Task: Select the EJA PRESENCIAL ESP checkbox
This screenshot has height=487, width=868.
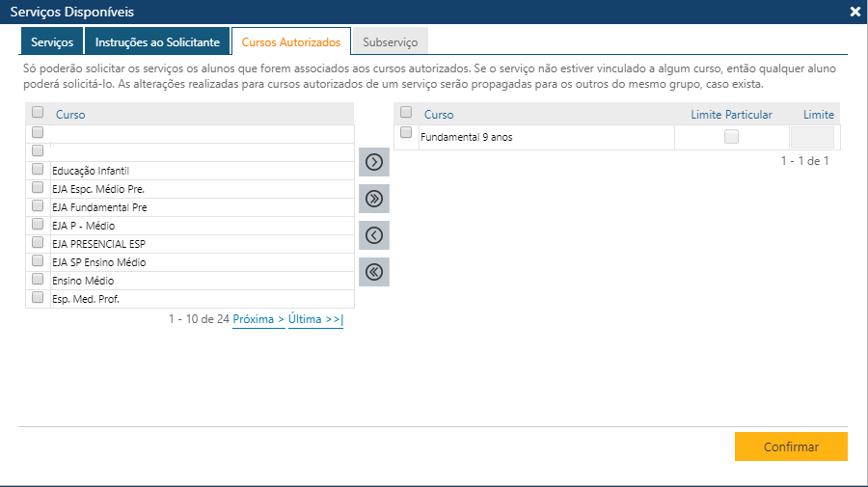Action: coord(38,243)
